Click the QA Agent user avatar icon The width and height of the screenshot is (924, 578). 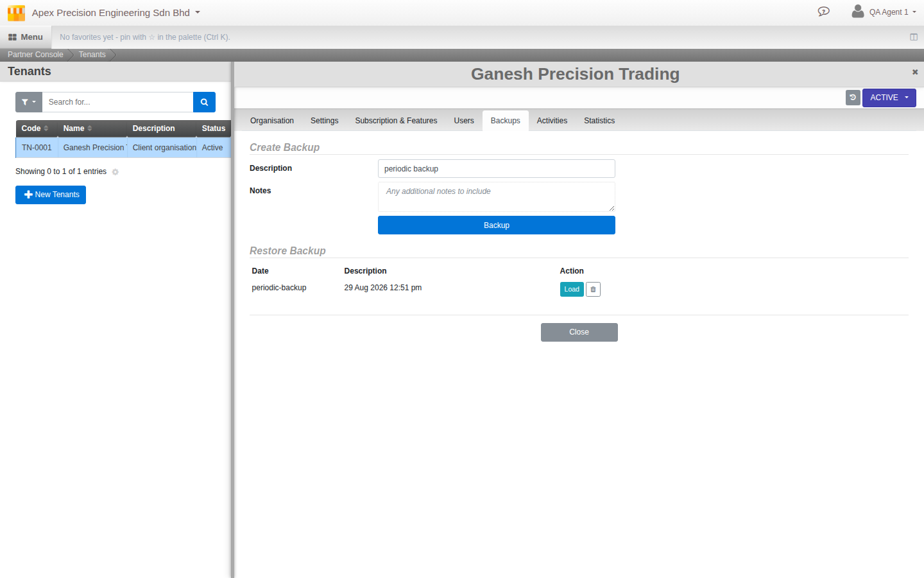point(857,12)
